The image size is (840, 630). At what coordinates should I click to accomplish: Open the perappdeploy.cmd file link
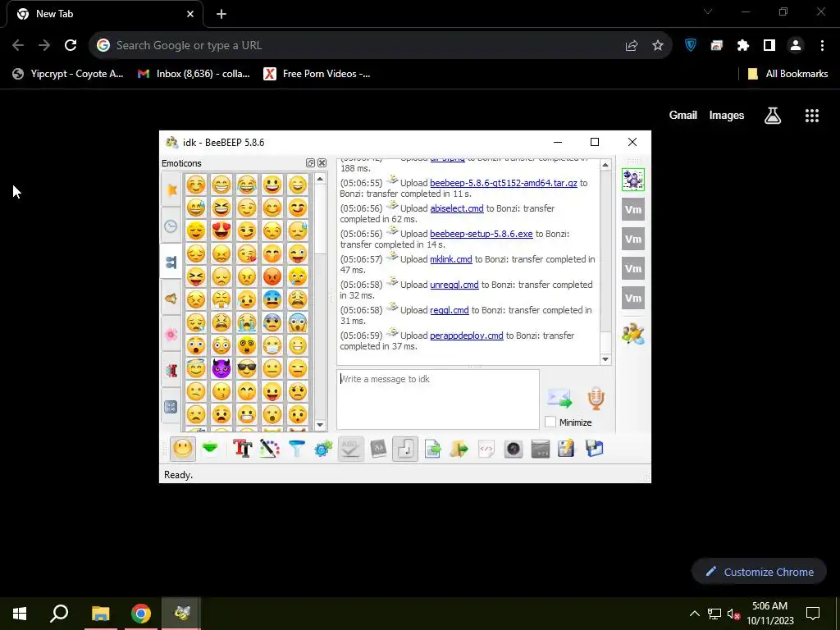[467, 336]
